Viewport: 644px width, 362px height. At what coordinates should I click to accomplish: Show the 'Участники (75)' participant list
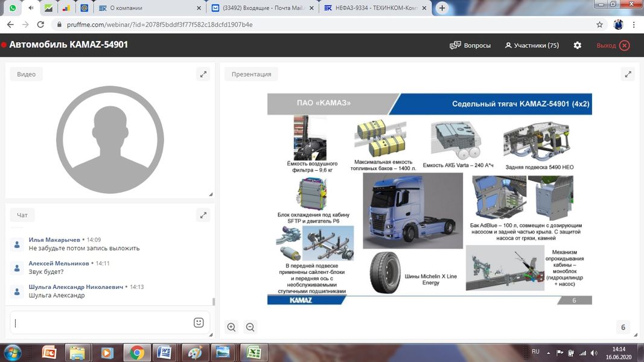pos(532,45)
